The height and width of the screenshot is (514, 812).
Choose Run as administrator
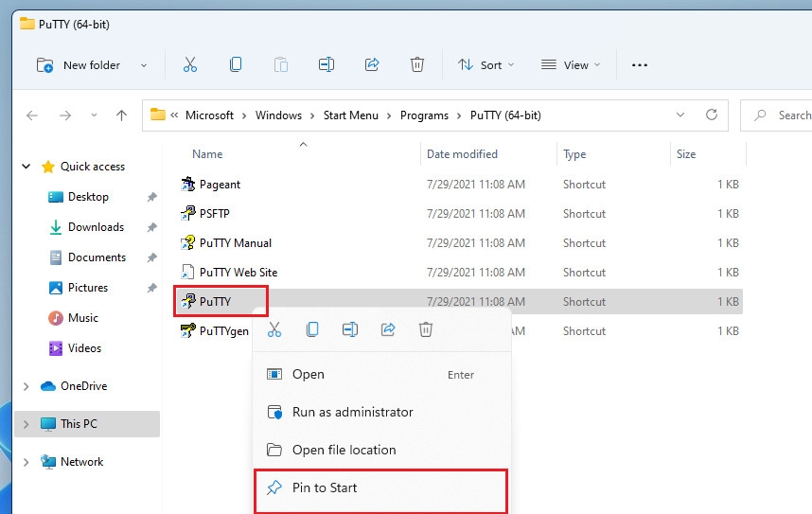[x=382, y=412]
